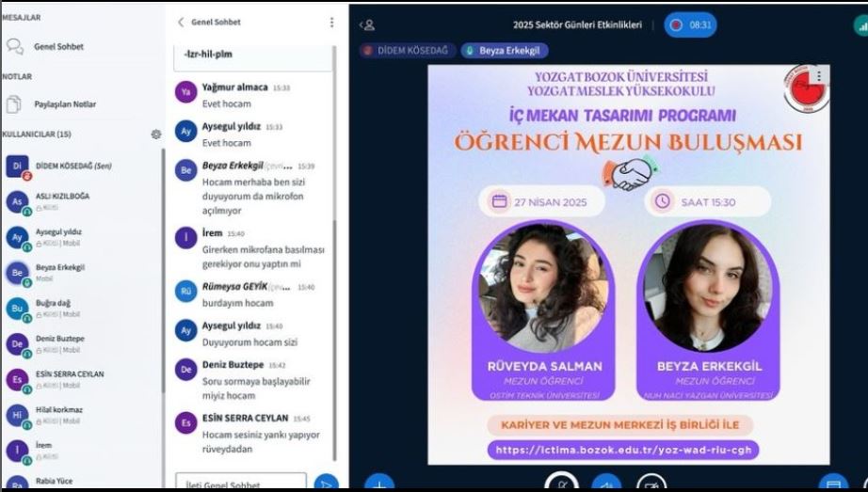Mute the Beyza Erkekgil talking indicator
This screenshot has height=492, width=868.
505,51
